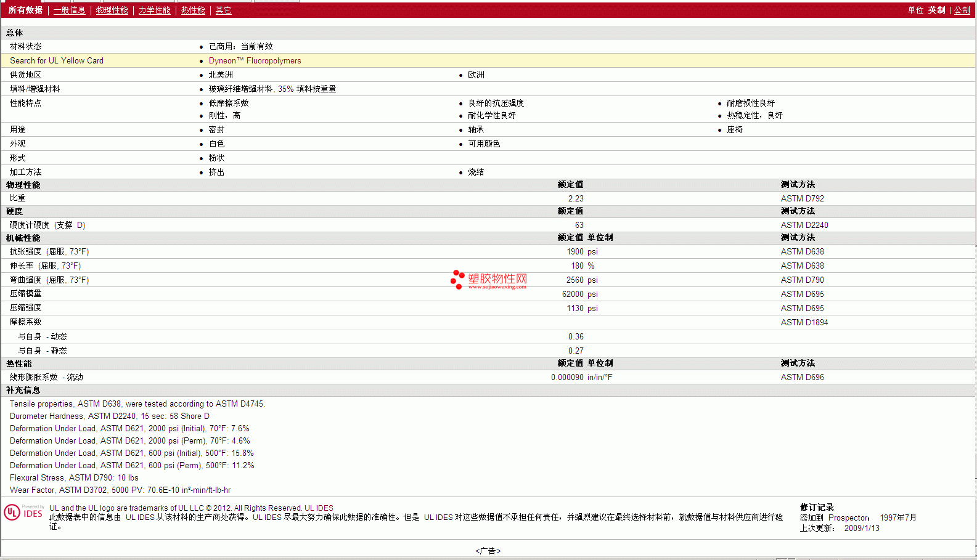The width and height of the screenshot is (977, 560).
Task: Click the Flexural Stress 10 lbs note
Action: 74,478
